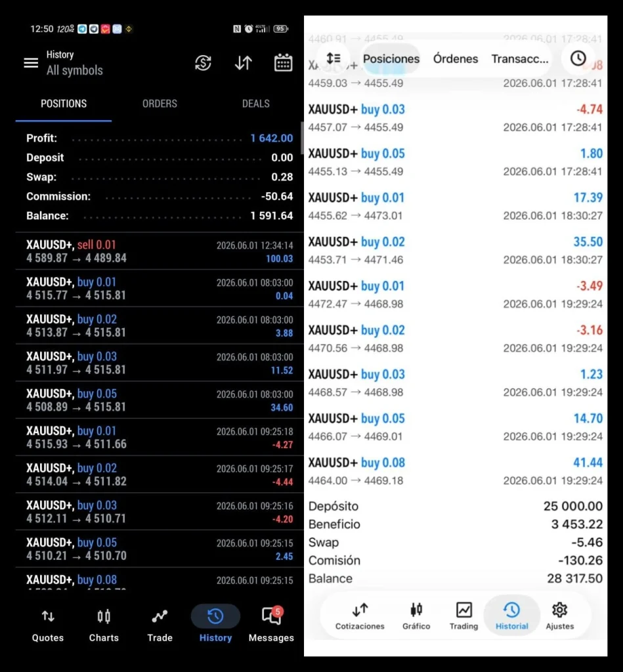Open the buy 0.02 trade with 35.50 profit
Viewport: 623px width, 672px height.
click(x=456, y=250)
